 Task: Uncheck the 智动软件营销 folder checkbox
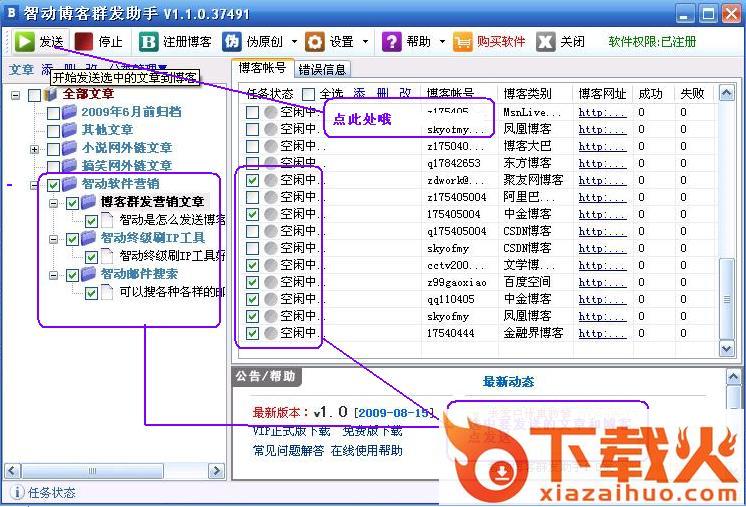[53, 184]
